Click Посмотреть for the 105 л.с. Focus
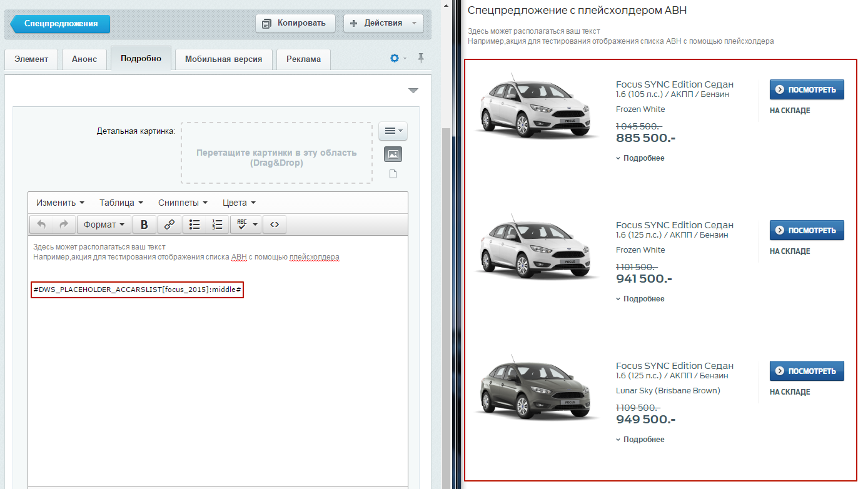This screenshot has height=489, width=868. pos(807,89)
